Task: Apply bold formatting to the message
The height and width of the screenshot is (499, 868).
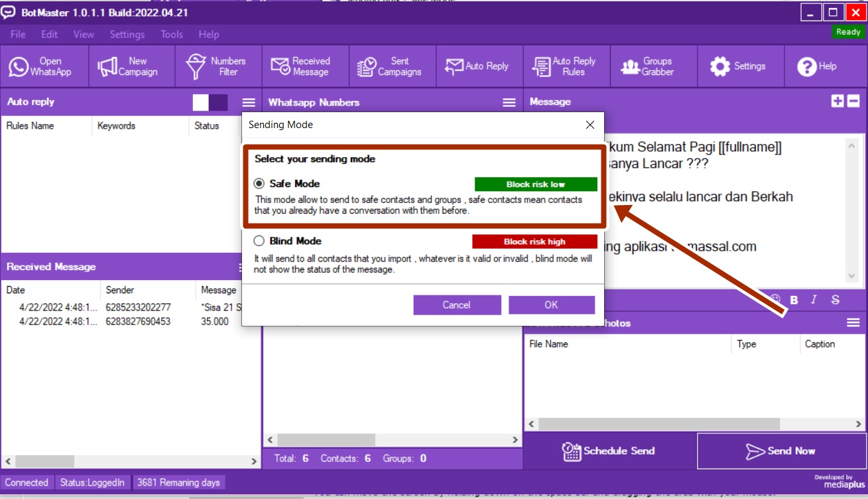Action: pos(794,300)
